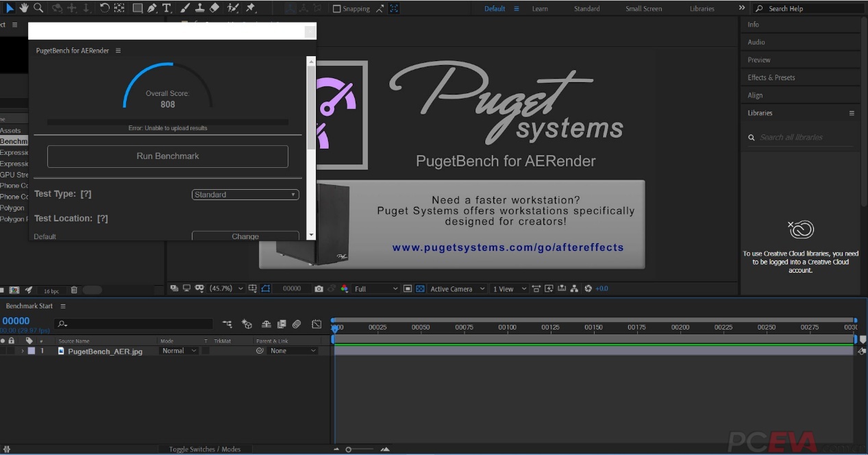Click the Frame Blending enable icon in timeline
Screen dimensions: 868x455
point(281,324)
